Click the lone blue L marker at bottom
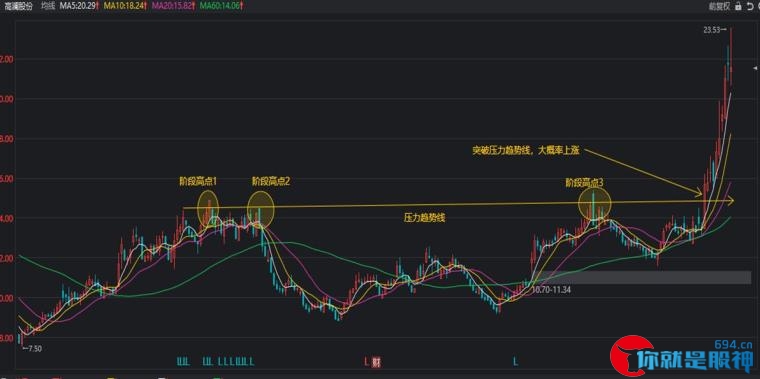The width and height of the screenshot is (760, 379). [x=516, y=361]
